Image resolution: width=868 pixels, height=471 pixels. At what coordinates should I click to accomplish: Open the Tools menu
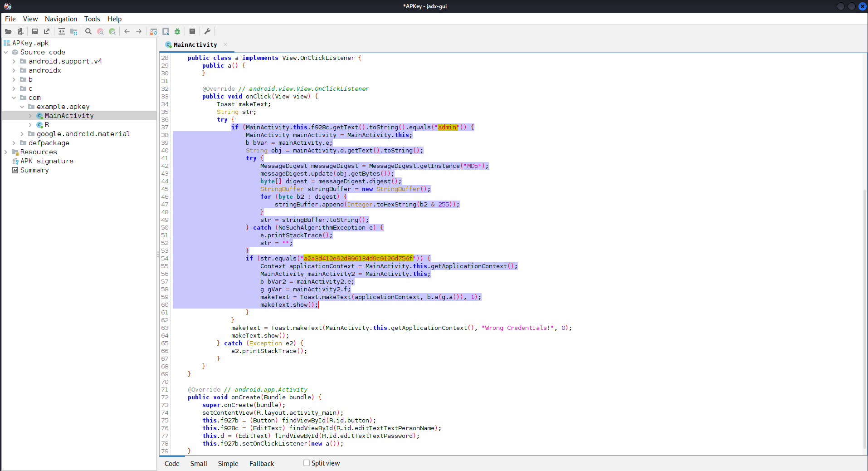(x=92, y=19)
